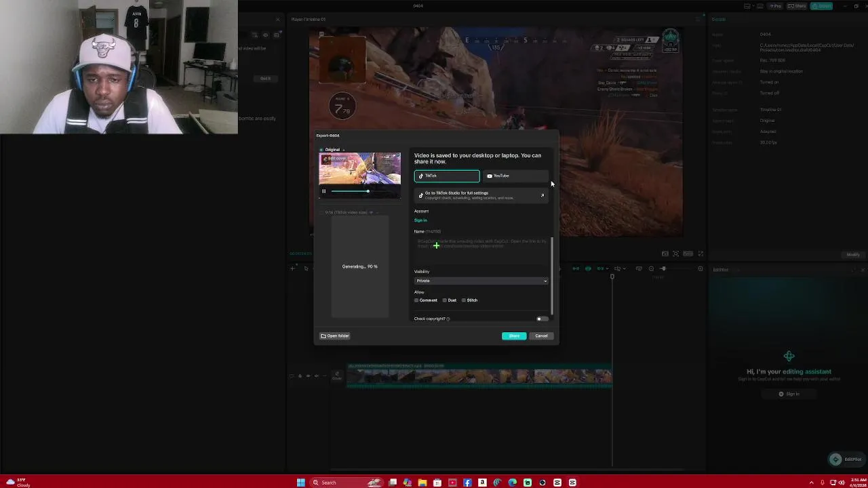Open TikTok Studio for full settings

click(481, 195)
